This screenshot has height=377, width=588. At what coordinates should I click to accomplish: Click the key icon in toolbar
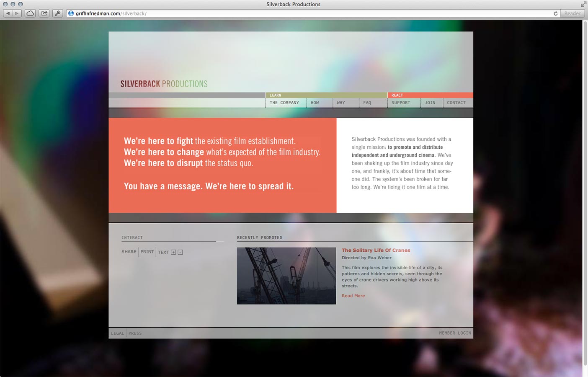click(58, 13)
